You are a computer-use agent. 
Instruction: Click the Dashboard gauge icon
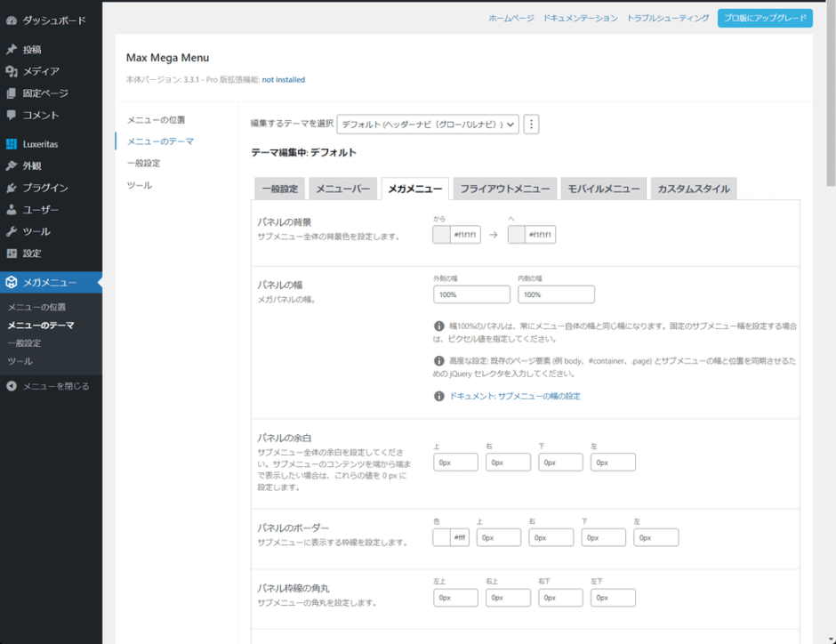[x=12, y=20]
